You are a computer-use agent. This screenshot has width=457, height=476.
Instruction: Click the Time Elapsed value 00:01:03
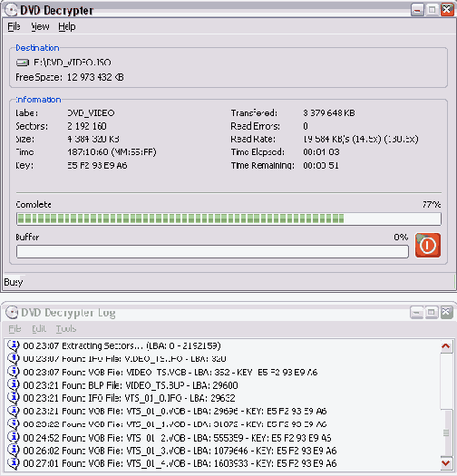(321, 152)
